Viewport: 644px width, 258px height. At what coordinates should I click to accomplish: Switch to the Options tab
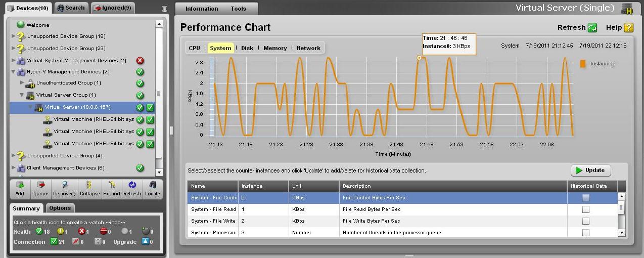[x=60, y=208]
